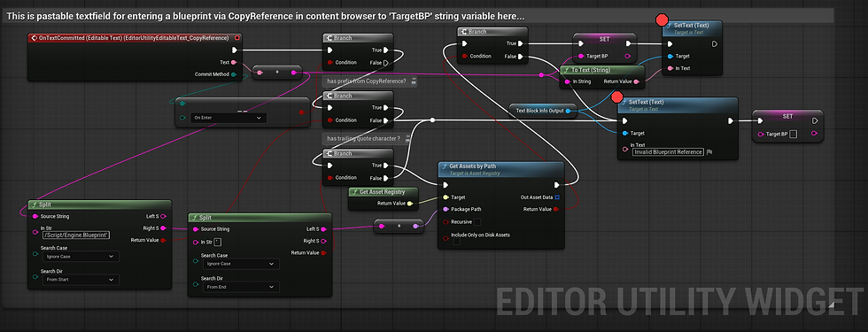Click the empty Target BP value box on final SET
Image resolution: width=868 pixels, height=332 pixels.
(794, 134)
